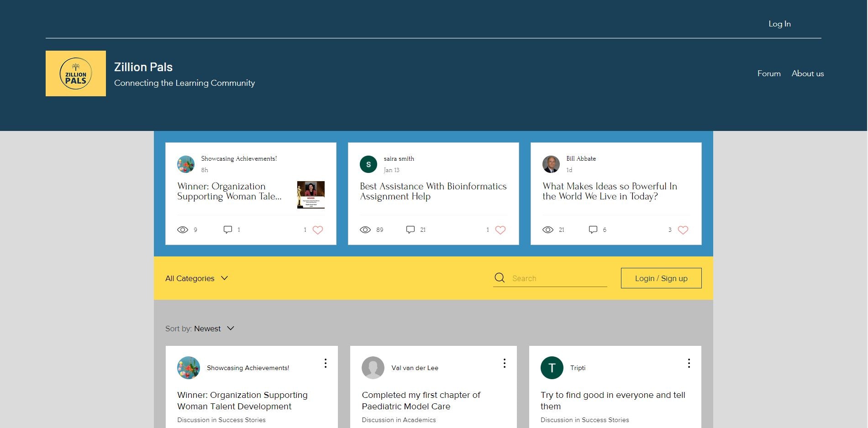Click the Val van der Lee author name

(415, 368)
